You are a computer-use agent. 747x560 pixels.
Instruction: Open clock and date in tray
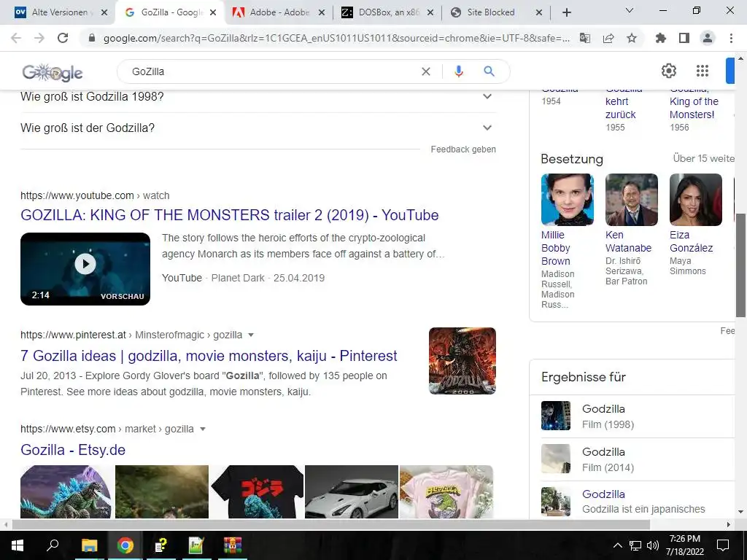[684, 545]
